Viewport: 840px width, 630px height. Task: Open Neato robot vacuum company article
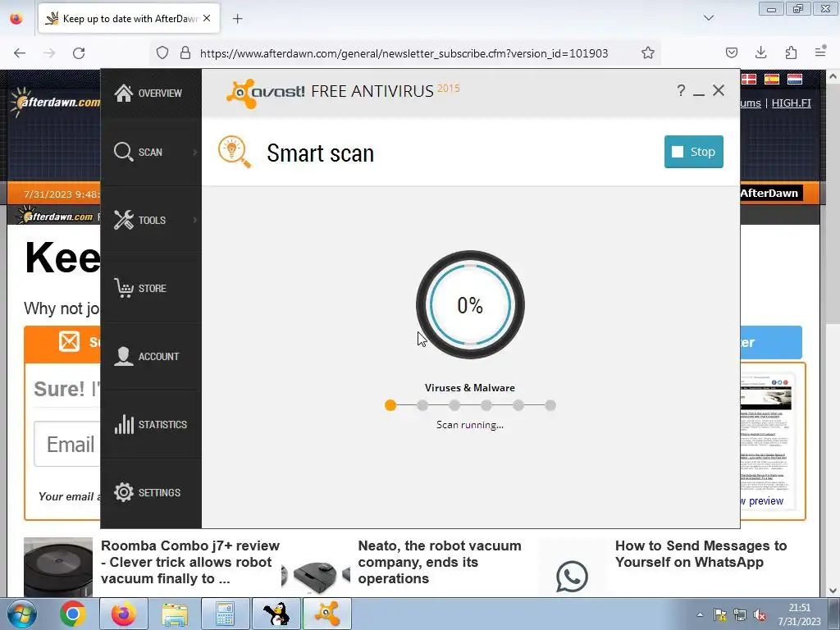(440, 562)
